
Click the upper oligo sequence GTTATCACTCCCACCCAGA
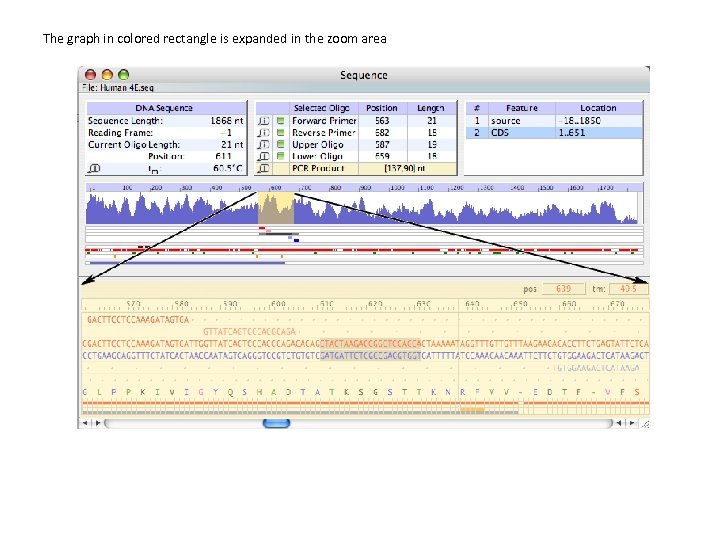point(249,332)
